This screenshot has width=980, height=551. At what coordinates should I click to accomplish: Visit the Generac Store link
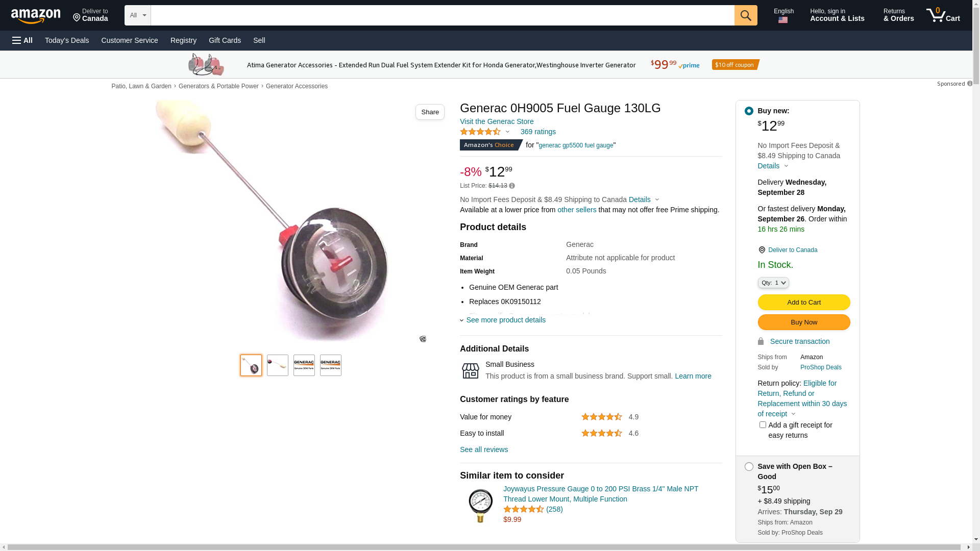click(x=497, y=122)
